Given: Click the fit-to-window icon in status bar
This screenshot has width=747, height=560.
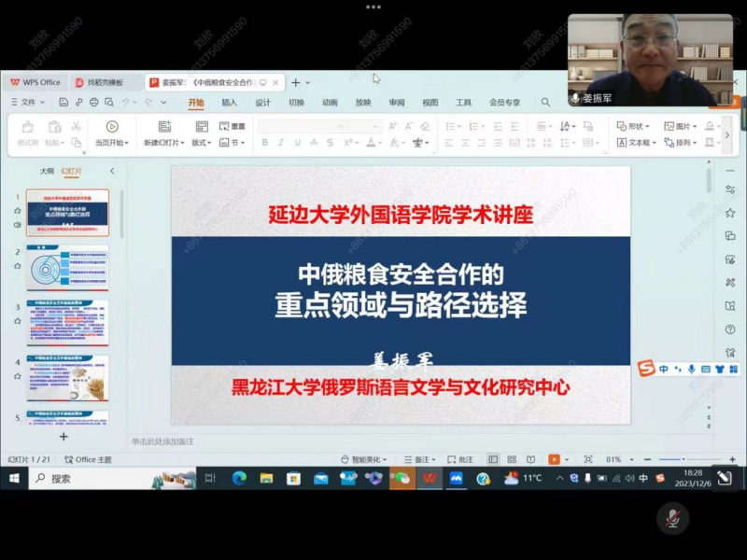Looking at the screenshot, I should 588,459.
